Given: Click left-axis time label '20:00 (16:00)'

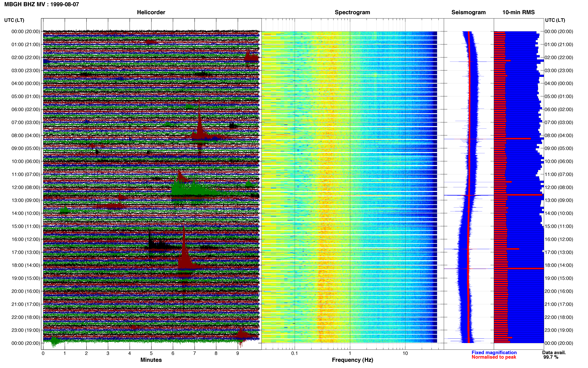Looking at the screenshot, I should point(26,291).
